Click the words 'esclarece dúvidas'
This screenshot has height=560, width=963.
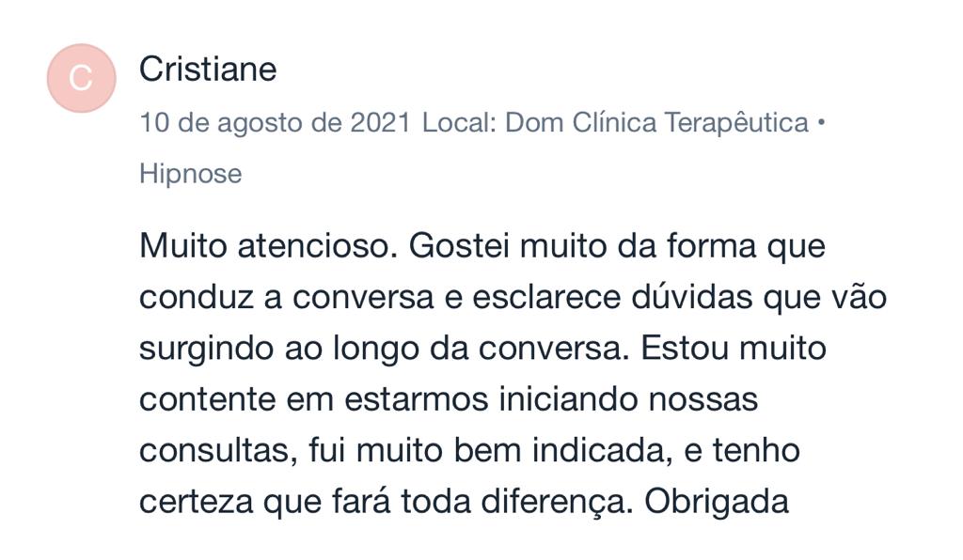coord(612,299)
